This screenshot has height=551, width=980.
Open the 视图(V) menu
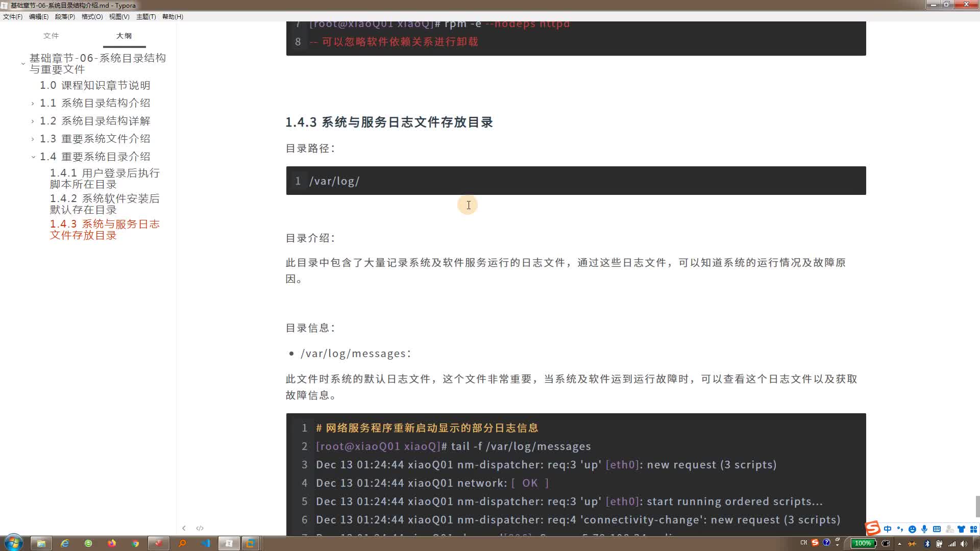pos(119,17)
